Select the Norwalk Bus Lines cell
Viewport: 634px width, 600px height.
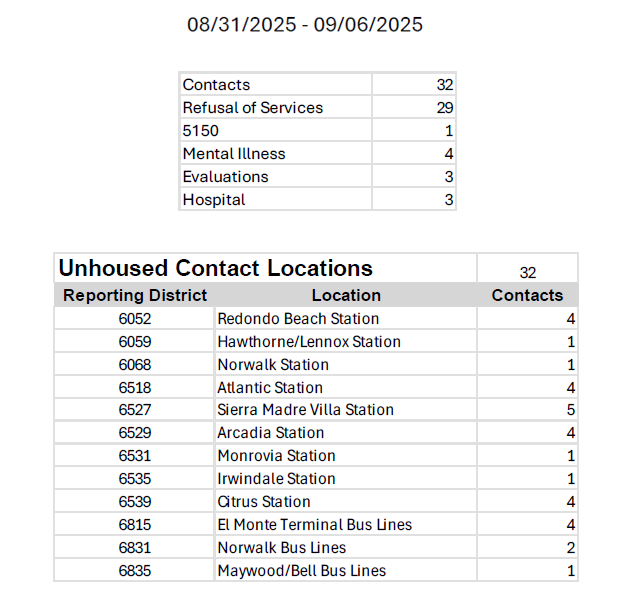point(282,548)
